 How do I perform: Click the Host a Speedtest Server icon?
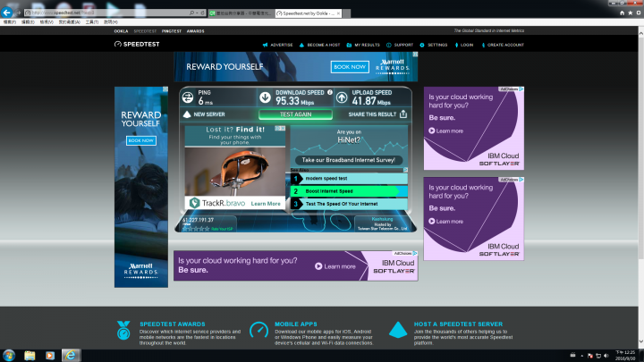tap(398, 331)
